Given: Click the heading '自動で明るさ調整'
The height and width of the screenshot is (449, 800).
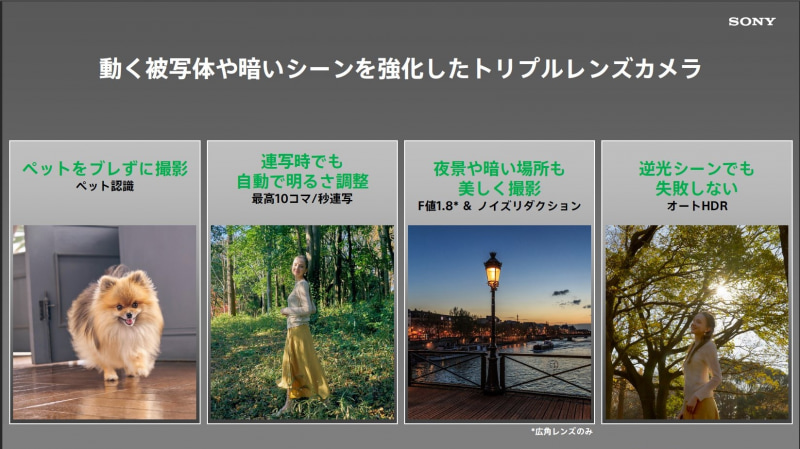Looking at the screenshot, I should 302,181.
